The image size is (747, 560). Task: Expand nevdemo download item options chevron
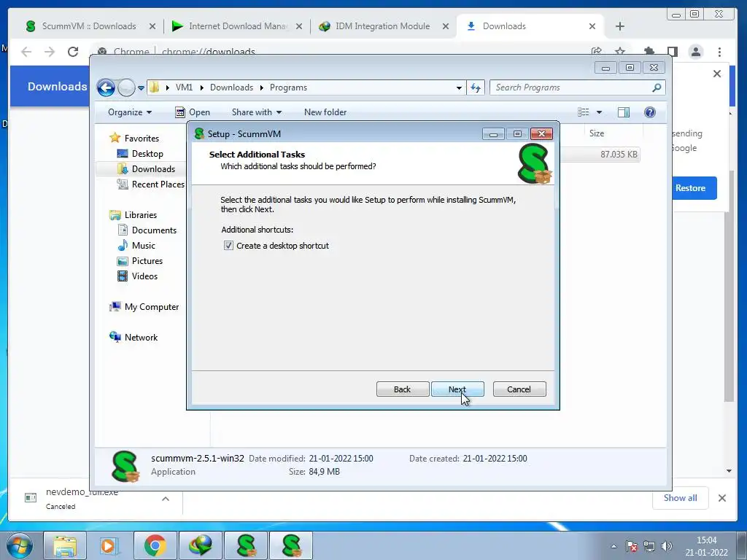pyautogui.click(x=166, y=499)
